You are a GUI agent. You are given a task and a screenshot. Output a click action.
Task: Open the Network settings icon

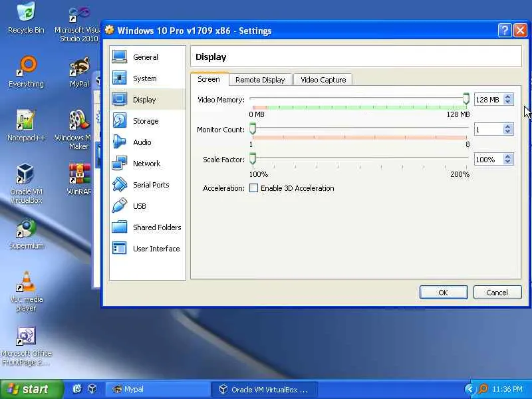(120, 163)
